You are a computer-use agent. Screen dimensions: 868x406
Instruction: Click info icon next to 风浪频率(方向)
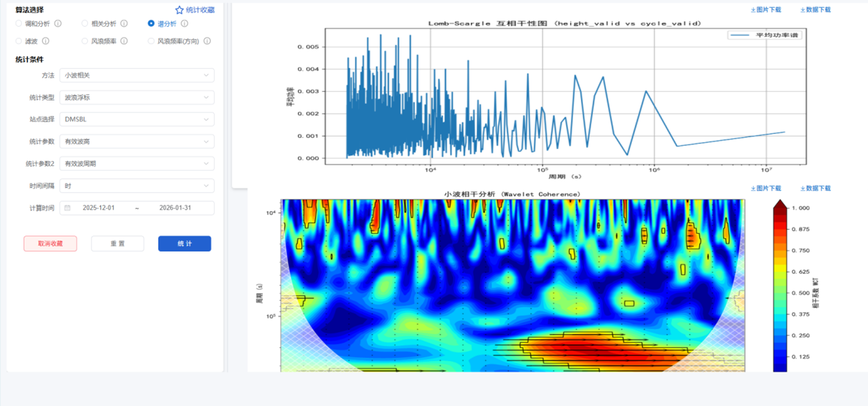(x=207, y=41)
